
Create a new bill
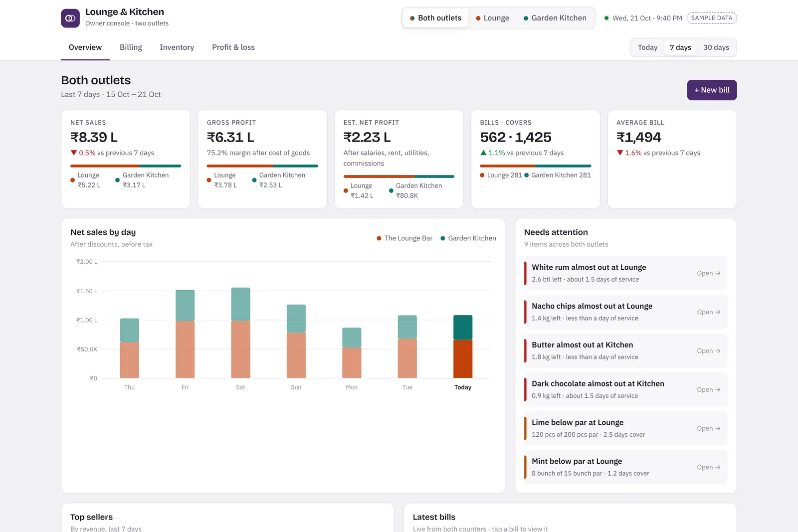(x=712, y=90)
